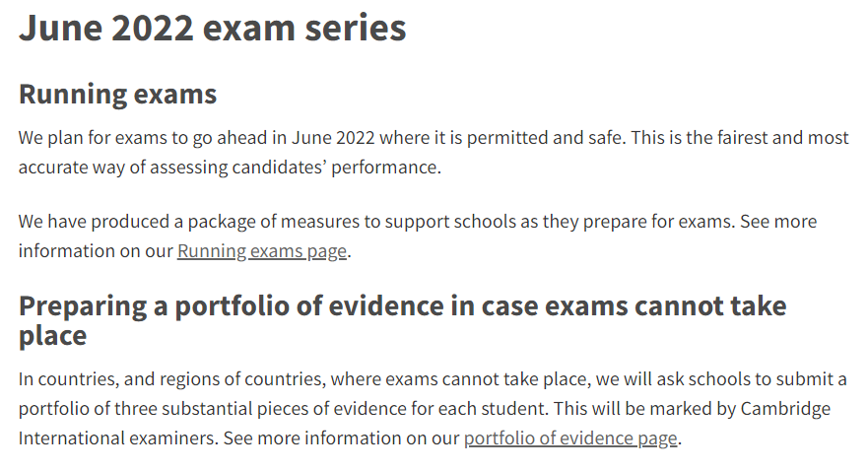
Task: Click the "Running exams" section heading
Action: [x=117, y=95]
